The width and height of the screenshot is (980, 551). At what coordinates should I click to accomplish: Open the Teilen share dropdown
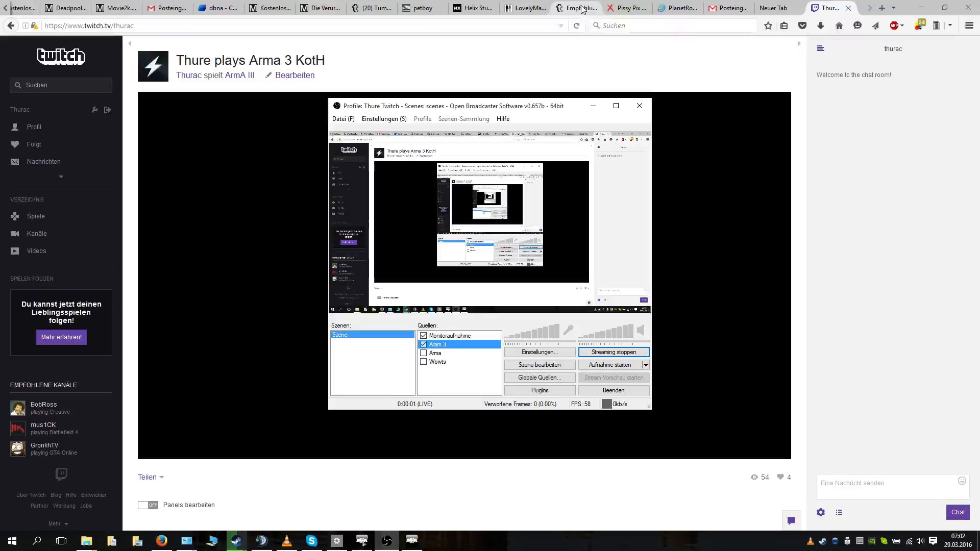(151, 477)
